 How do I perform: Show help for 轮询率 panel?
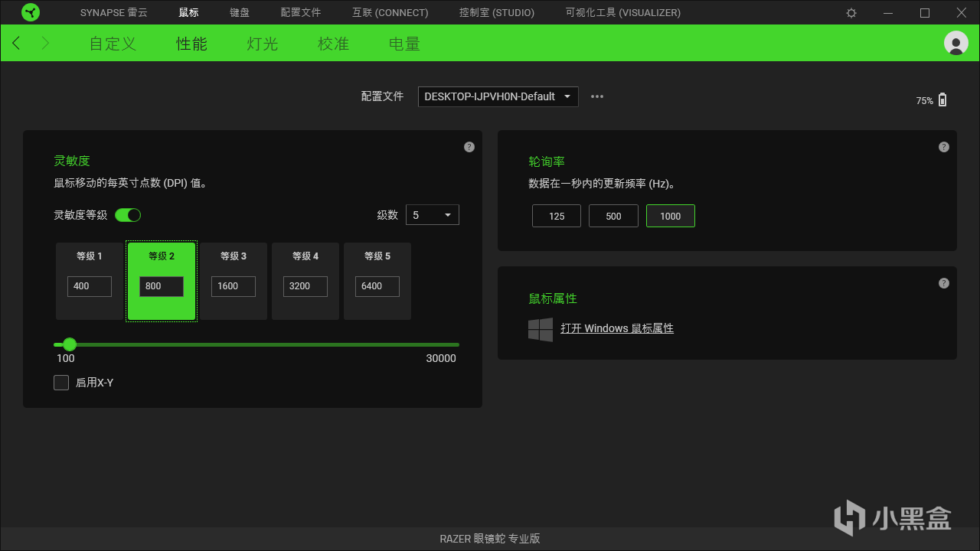(x=944, y=147)
